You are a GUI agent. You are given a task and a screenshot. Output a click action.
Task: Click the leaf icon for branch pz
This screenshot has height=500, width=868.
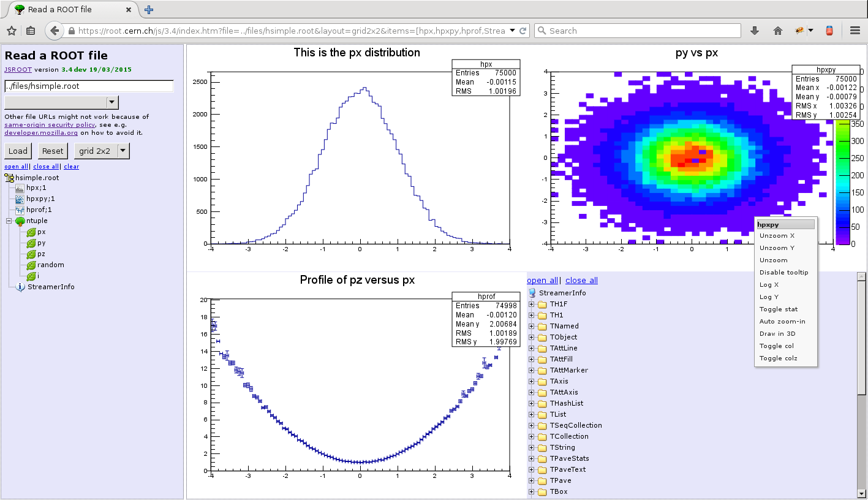pyautogui.click(x=31, y=254)
